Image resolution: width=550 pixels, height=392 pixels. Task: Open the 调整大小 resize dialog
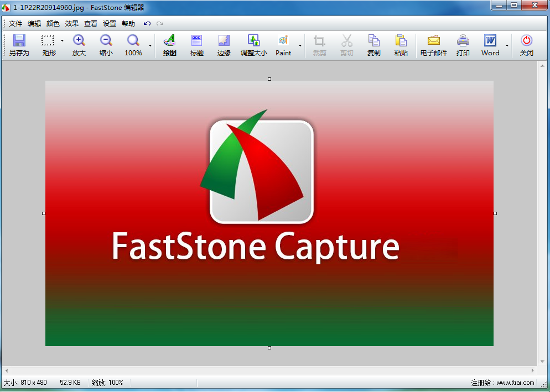click(x=254, y=45)
